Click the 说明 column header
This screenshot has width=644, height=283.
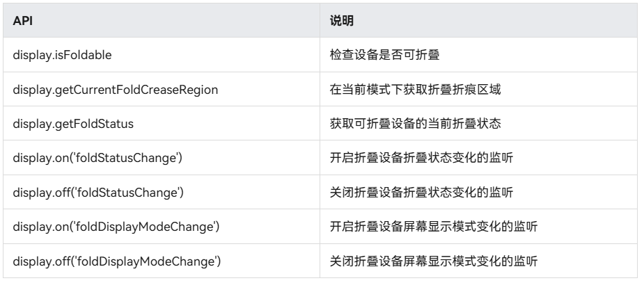coord(341,21)
